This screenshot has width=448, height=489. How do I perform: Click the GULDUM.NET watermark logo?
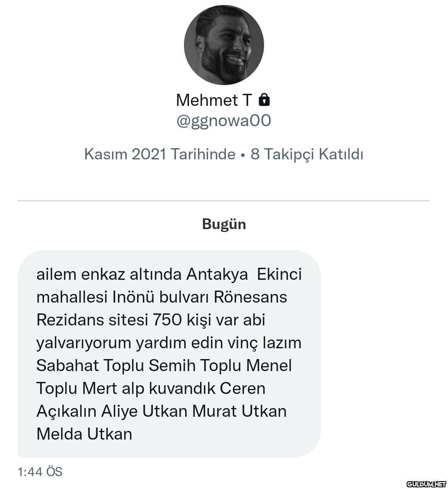coord(426,484)
